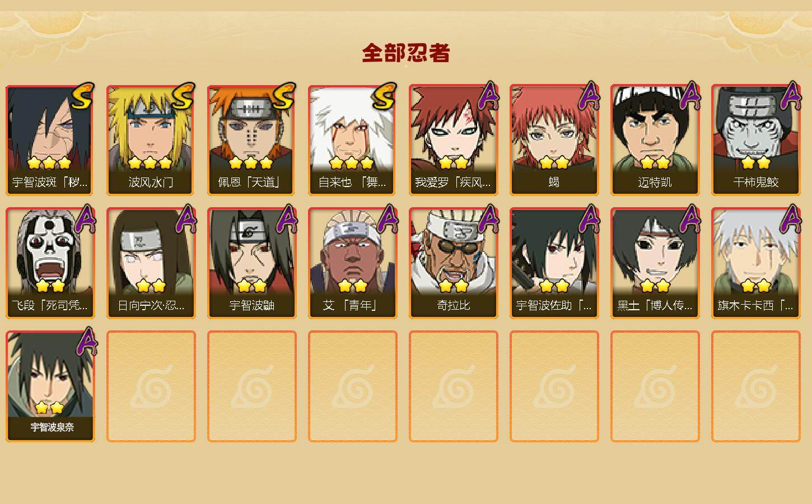Select the 波风水门 ninja card

pos(151,140)
